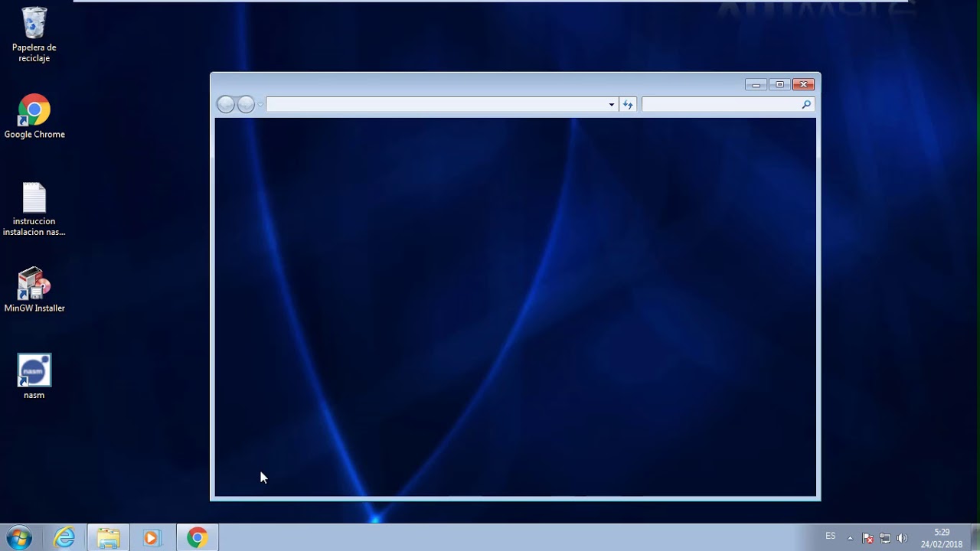Show hidden tray icons arrow
Image resolution: width=980 pixels, height=551 pixels.
[850, 538]
